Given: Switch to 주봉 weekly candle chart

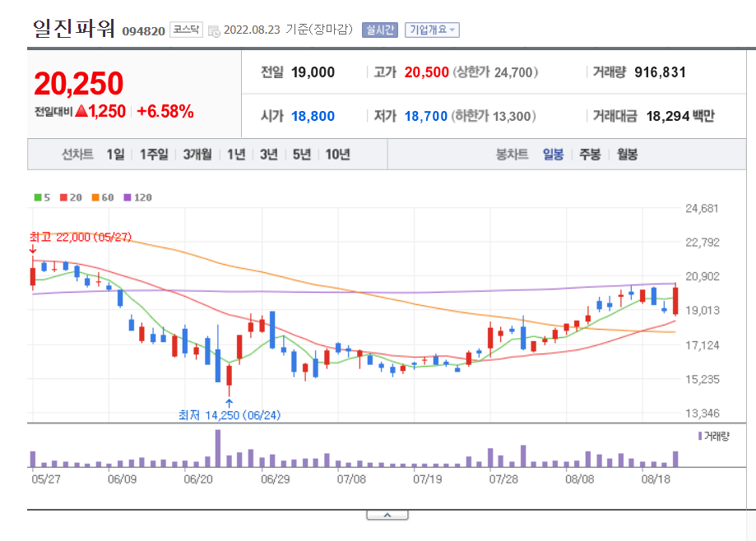Looking at the screenshot, I should click(590, 155).
